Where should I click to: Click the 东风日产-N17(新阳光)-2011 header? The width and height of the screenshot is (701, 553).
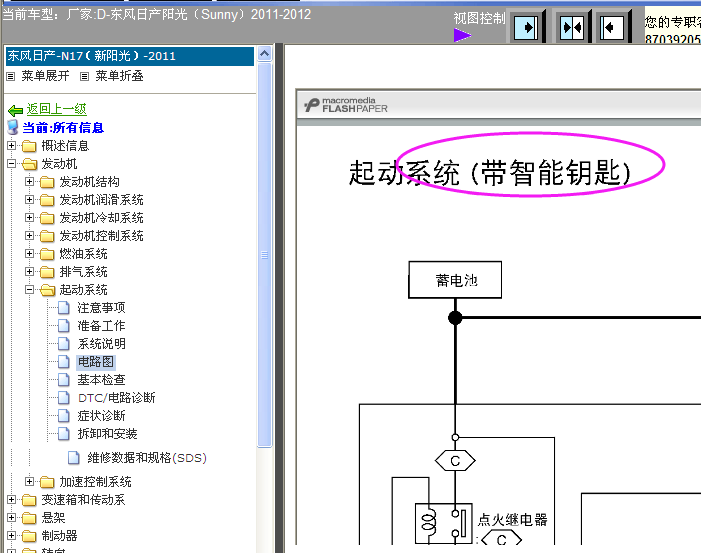[x=130, y=56]
